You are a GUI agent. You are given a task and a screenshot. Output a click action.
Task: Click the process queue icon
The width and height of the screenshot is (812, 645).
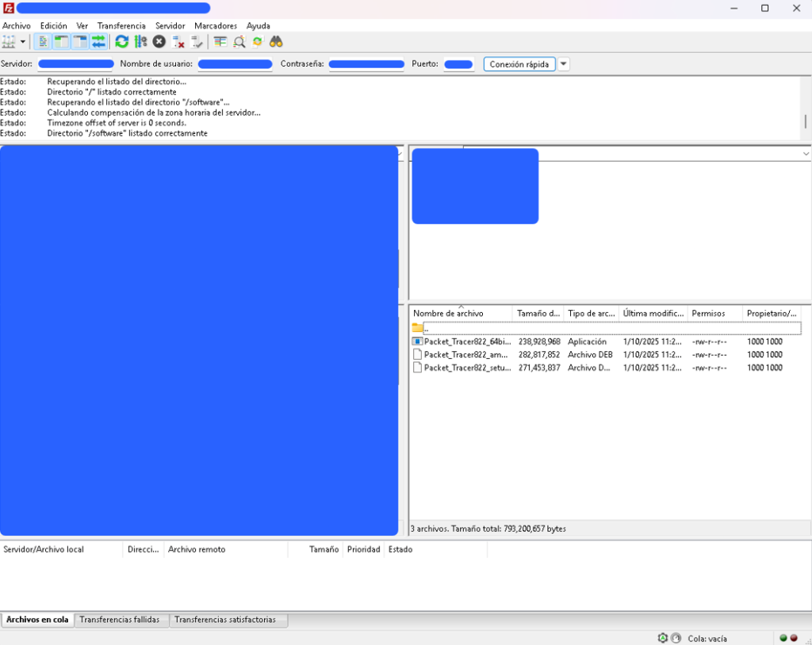(x=140, y=41)
